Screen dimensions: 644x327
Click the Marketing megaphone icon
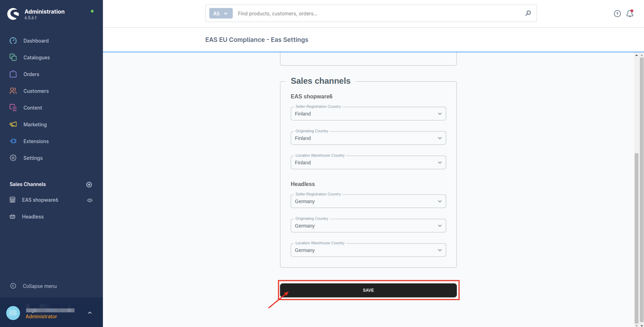point(13,125)
